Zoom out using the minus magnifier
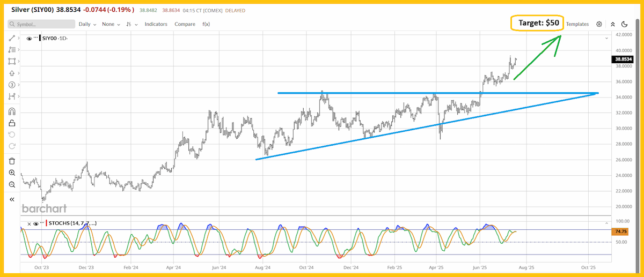 12,184
